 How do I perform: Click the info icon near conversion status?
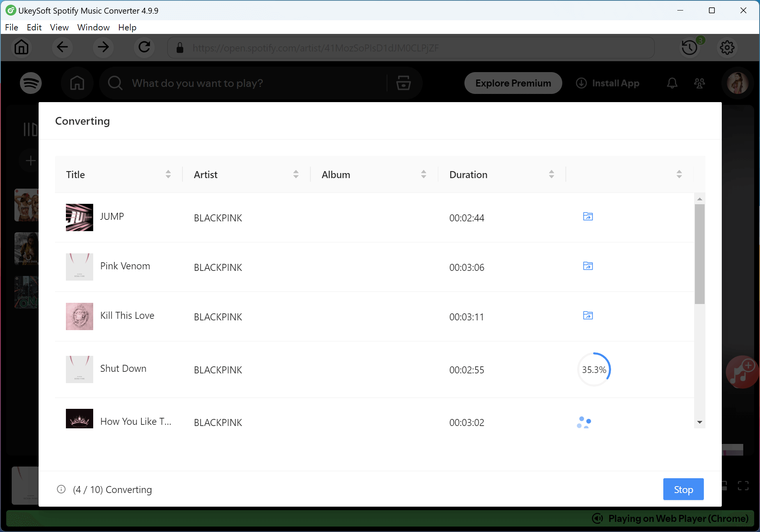point(61,489)
